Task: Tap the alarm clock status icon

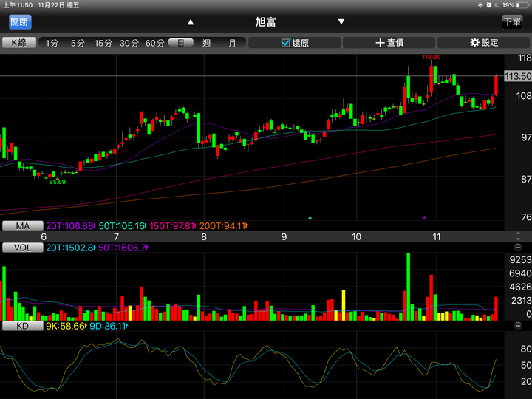Action: click(x=489, y=5)
